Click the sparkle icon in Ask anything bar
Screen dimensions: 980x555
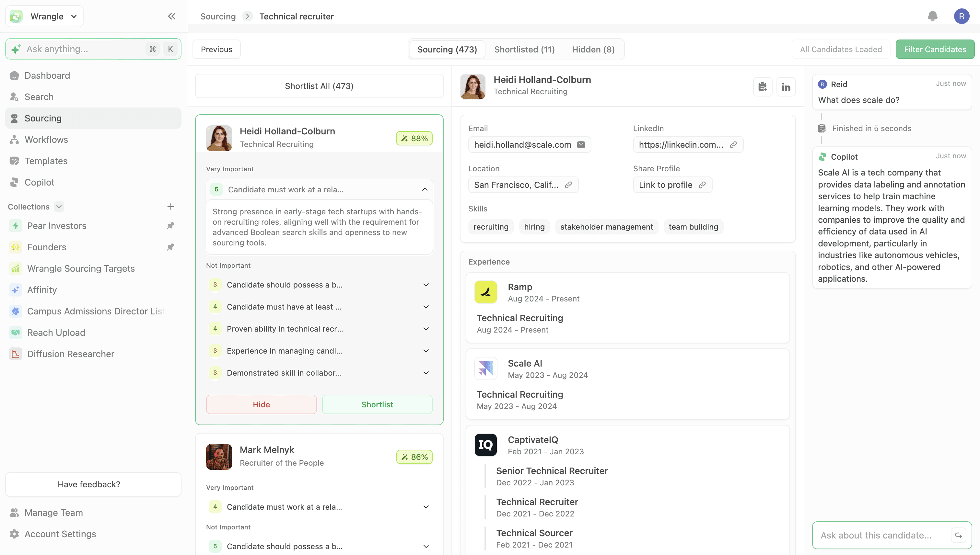click(16, 49)
